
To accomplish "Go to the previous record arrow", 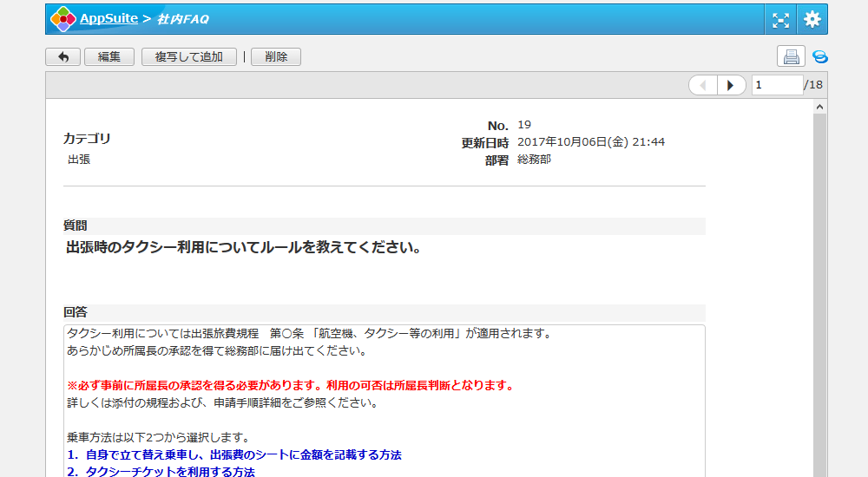I will point(703,85).
